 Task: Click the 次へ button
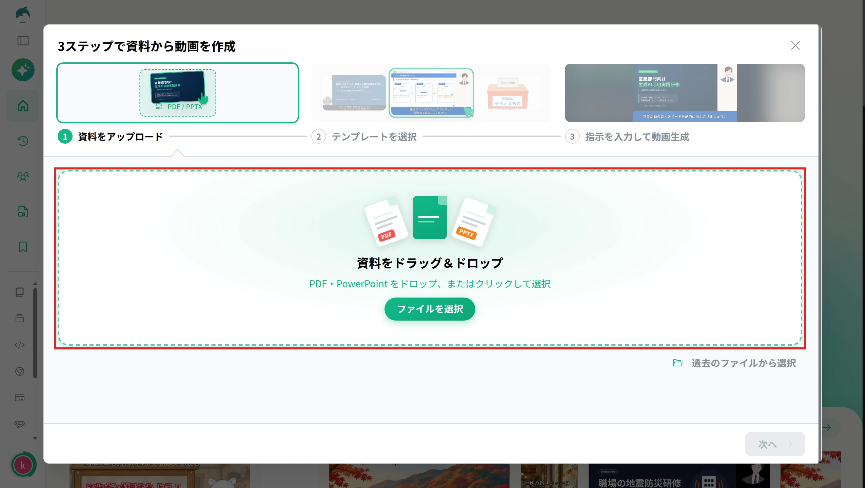coord(775,444)
